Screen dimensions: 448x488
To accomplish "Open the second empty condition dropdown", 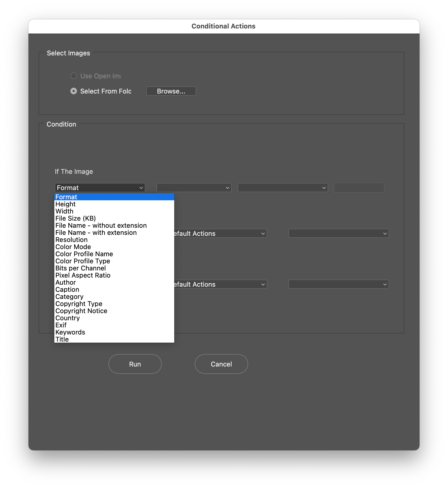I will point(194,188).
